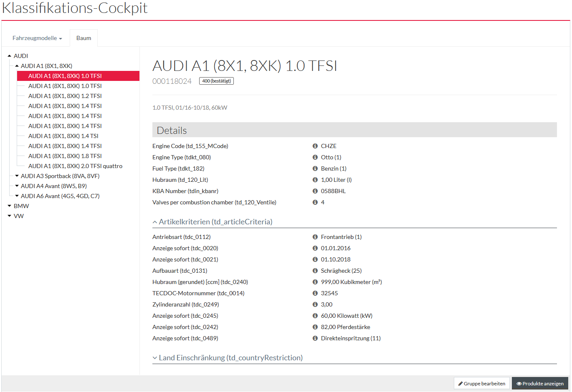Click the Details section header
Image resolution: width=572 pixels, height=392 pixels.
click(x=354, y=130)
